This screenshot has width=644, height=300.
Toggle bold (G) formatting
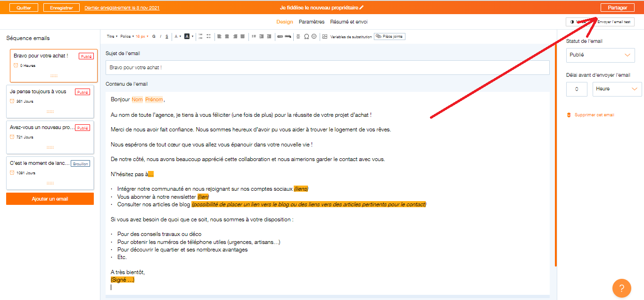coord(154,36)
